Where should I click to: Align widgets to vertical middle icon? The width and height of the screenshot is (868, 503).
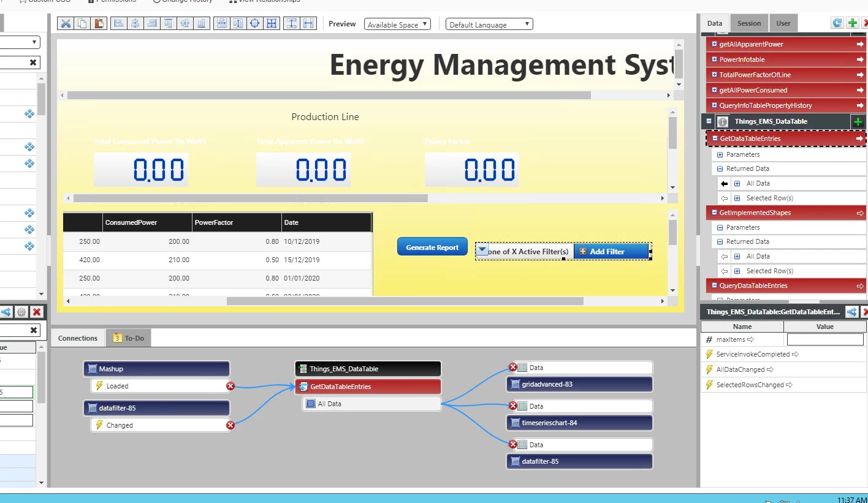point(185,24)
